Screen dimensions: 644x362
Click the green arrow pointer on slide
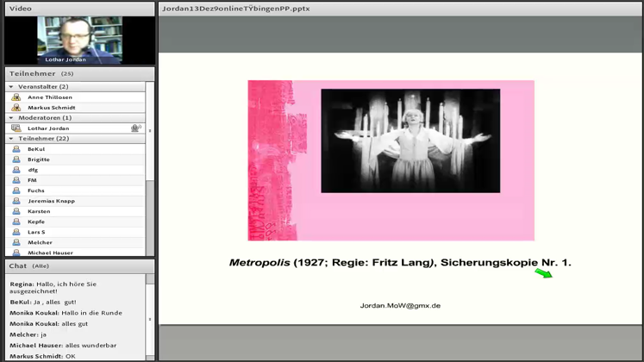tap(543, 273)
